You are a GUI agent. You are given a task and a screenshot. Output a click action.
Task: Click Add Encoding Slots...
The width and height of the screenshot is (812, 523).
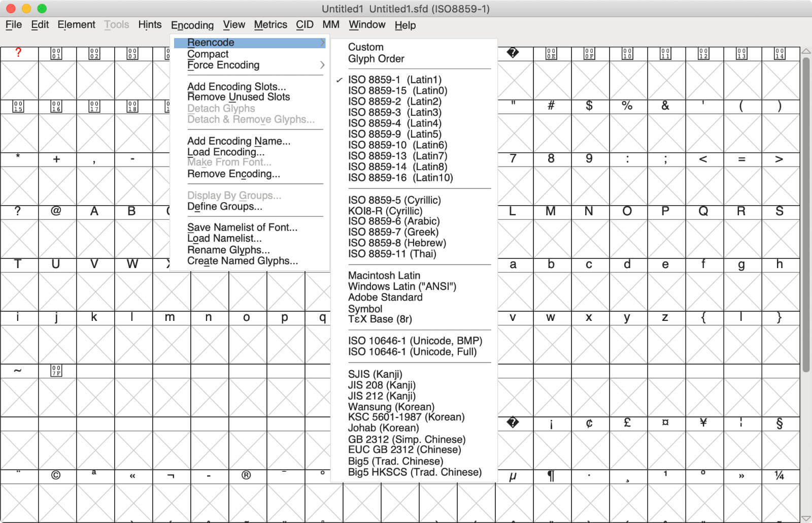(x=235, y=86)
